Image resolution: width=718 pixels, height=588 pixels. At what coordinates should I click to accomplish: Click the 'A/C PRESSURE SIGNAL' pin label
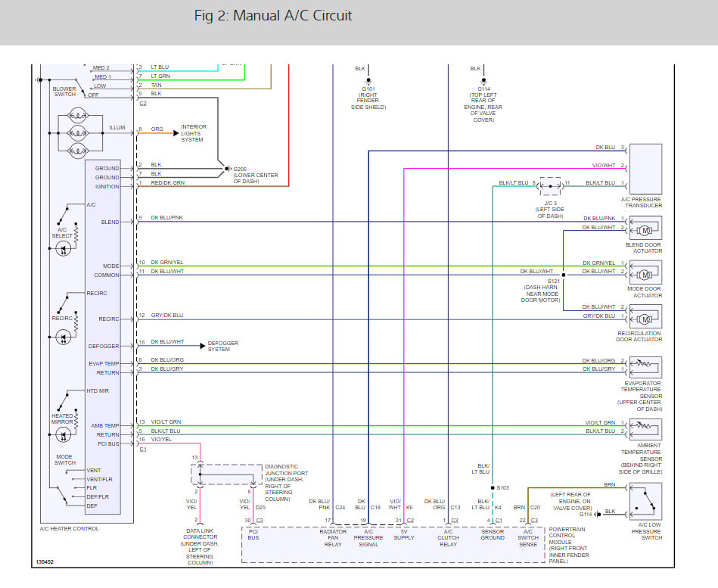(368, 538)
